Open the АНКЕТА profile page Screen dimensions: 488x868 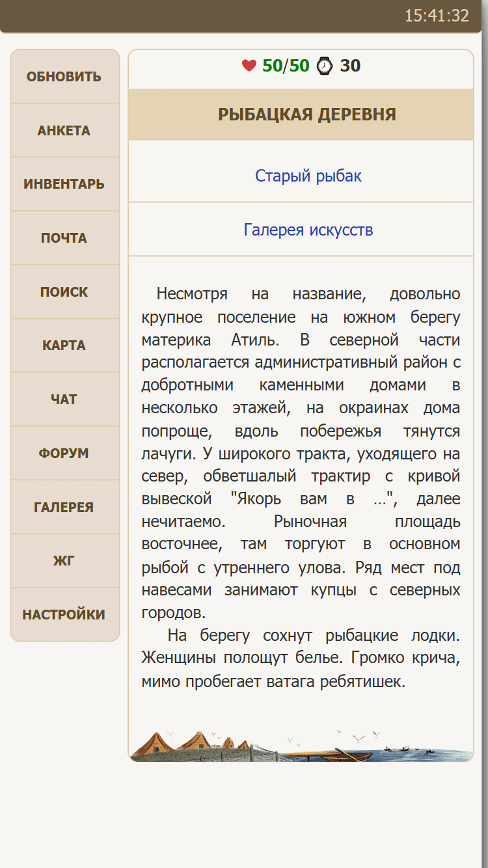point(64,131)
